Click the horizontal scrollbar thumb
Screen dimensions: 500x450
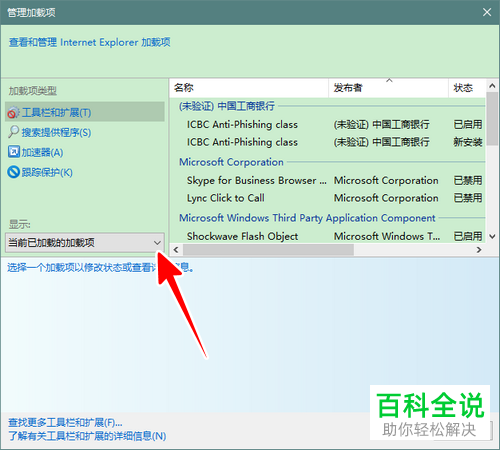[x=268, y=250]
